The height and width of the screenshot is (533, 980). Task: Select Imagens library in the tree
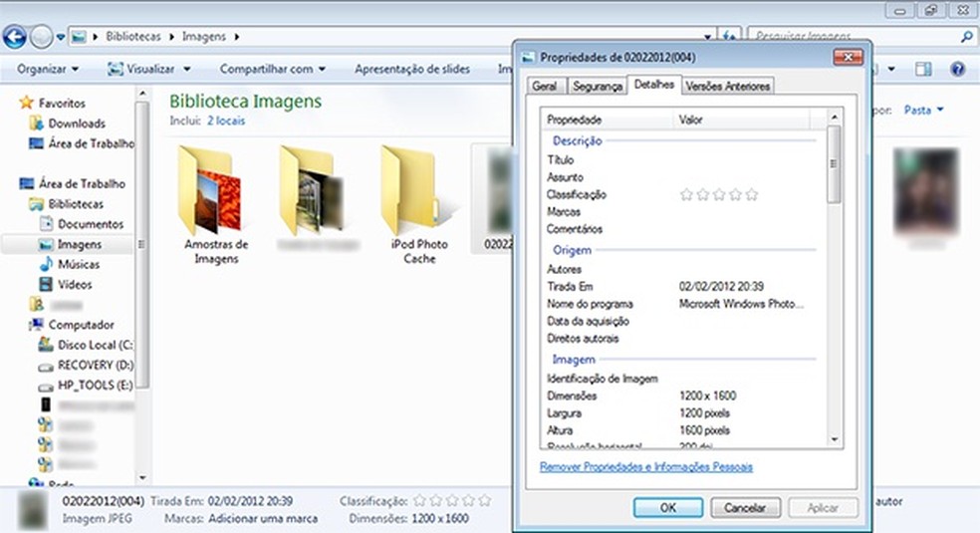(70, 244)
